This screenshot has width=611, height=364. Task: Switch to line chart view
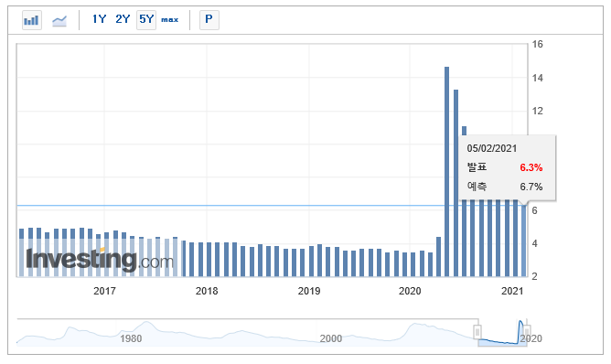pos(59,20)
